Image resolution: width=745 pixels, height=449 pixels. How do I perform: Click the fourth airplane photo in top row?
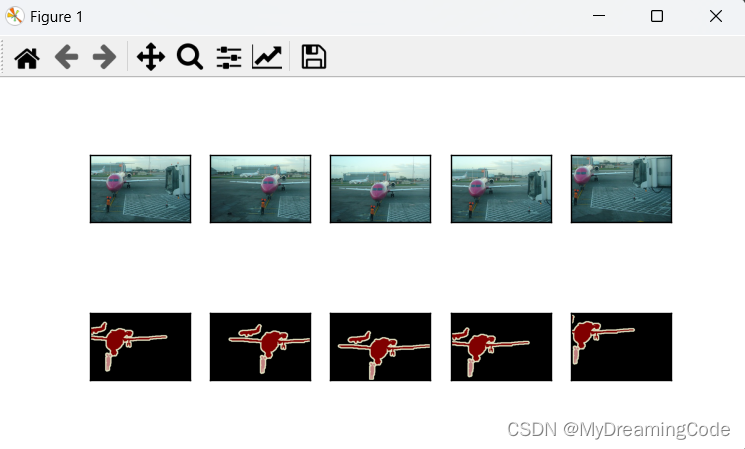tap(501, 189)
